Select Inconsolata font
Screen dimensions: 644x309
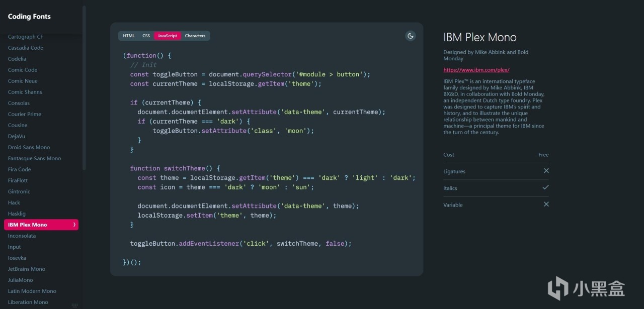point(22,236)
